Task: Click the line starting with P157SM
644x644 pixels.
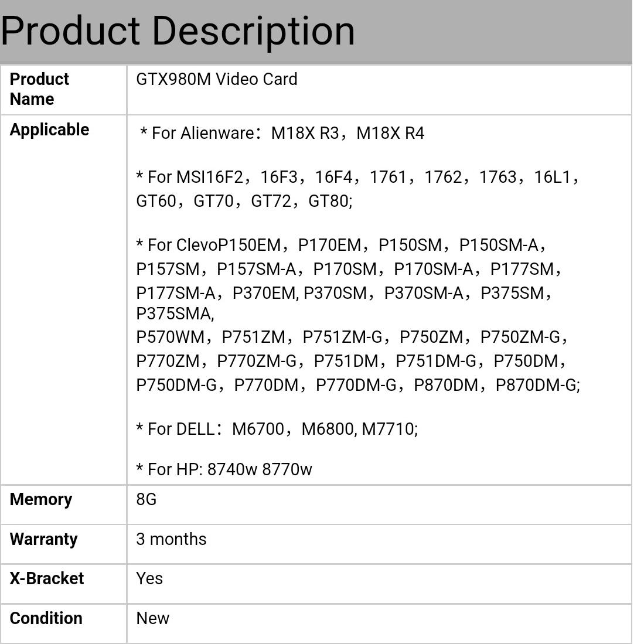Action: point(348,269)
